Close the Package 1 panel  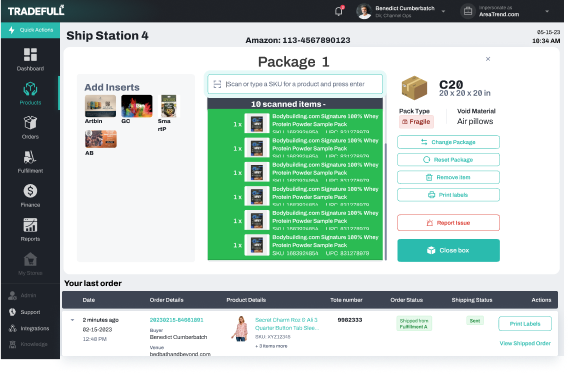(488, 59)
